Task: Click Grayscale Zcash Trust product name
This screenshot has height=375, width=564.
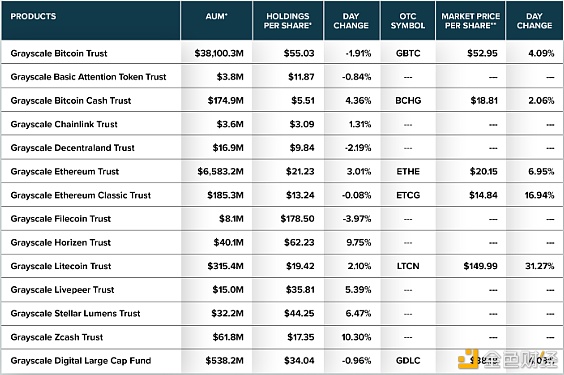Action: (57, 337)
